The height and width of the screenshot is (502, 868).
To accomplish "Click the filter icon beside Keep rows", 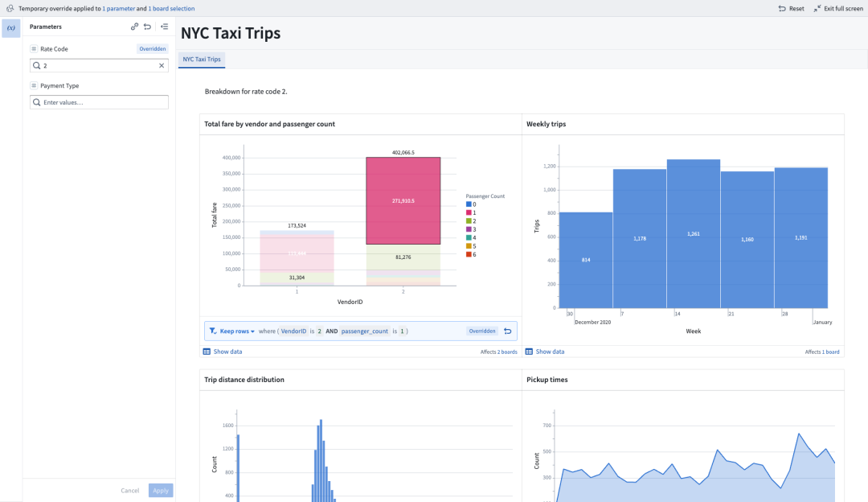I will coord(213,331).
